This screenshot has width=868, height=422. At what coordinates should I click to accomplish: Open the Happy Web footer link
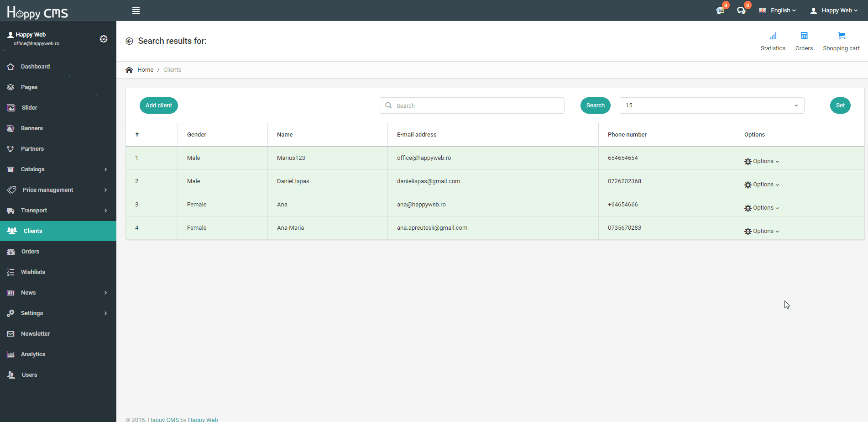click(203, 419)
